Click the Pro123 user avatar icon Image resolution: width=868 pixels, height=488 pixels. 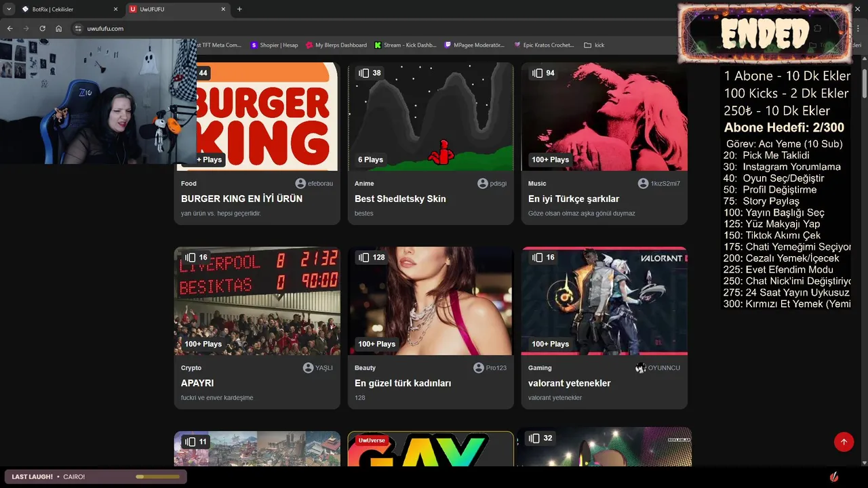(479, 368)
